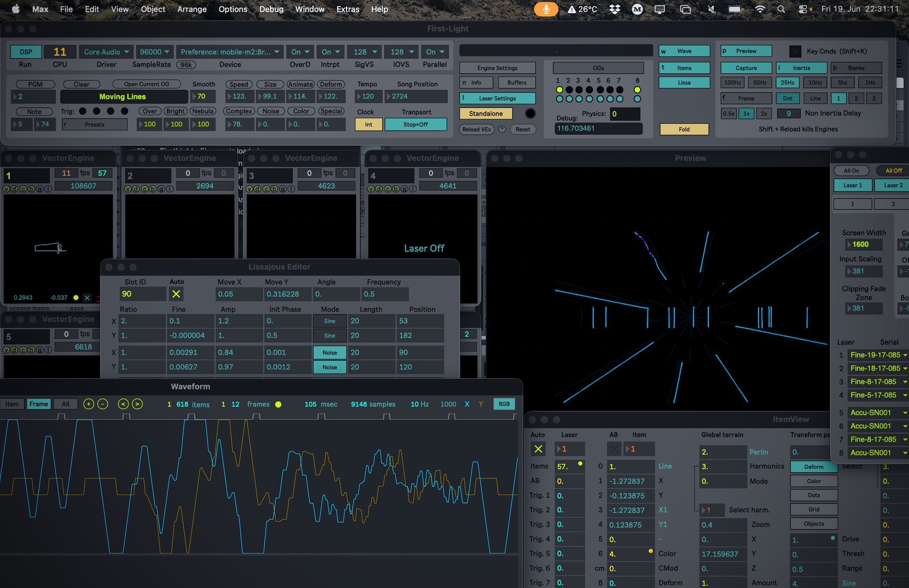Viewport: 909px width, 588px height.
Task: Click the Engine Settings button
Action: click(497, 68)
